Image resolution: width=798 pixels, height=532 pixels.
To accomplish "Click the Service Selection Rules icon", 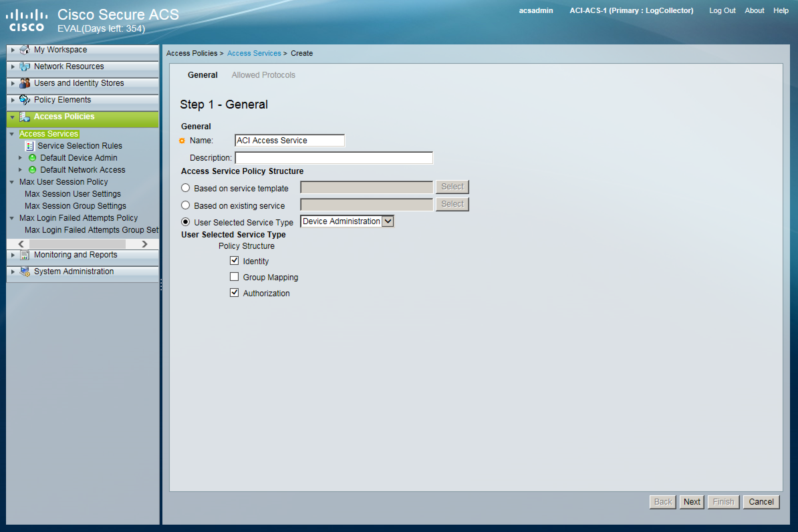I will pyautogui.click(x=29, y=146).
